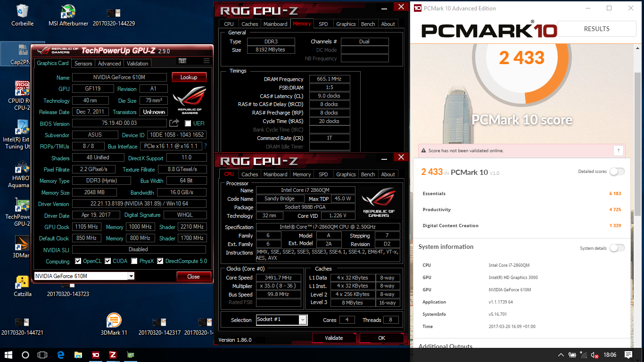Viewport: 644px width, 362px height.
Task: Open the TechPowerUp GPU-Z desktop shortcut
Action: pyautogui.click(x=21, y=212)
